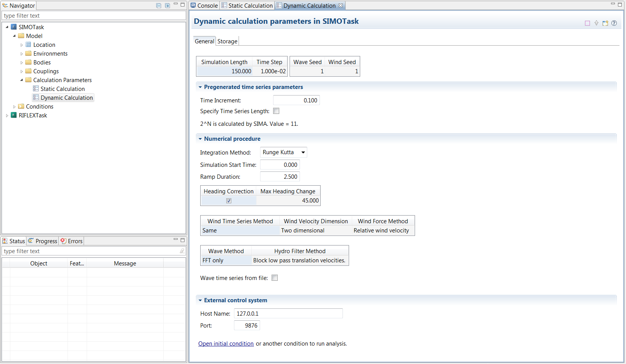Switch to the Storage tab
The height and width of the screenshot is (364, 626).
click(x=227, y=41)
